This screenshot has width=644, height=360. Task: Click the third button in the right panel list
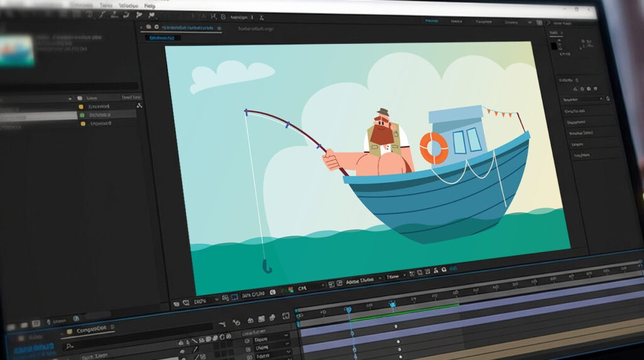coord(584,133)
